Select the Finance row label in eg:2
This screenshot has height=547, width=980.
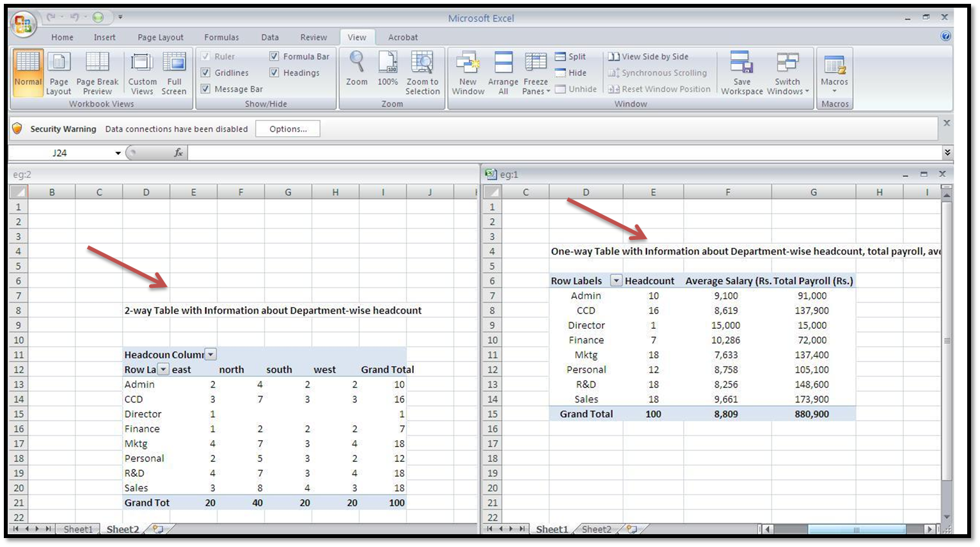pyautogui.click(x=142, y=429)
